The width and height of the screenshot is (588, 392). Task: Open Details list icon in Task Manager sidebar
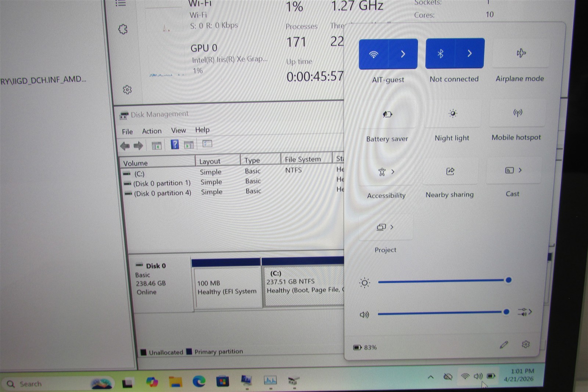[x=121, y=3]
